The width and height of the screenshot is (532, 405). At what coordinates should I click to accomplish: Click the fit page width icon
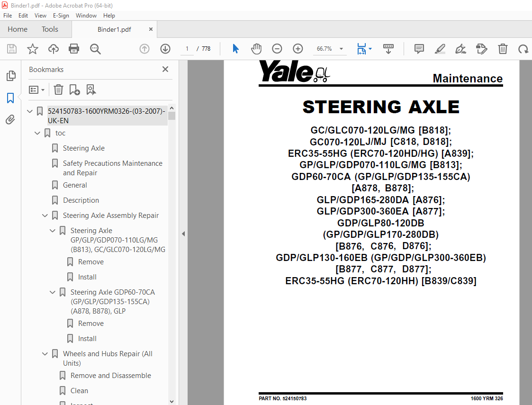(361, 49)
